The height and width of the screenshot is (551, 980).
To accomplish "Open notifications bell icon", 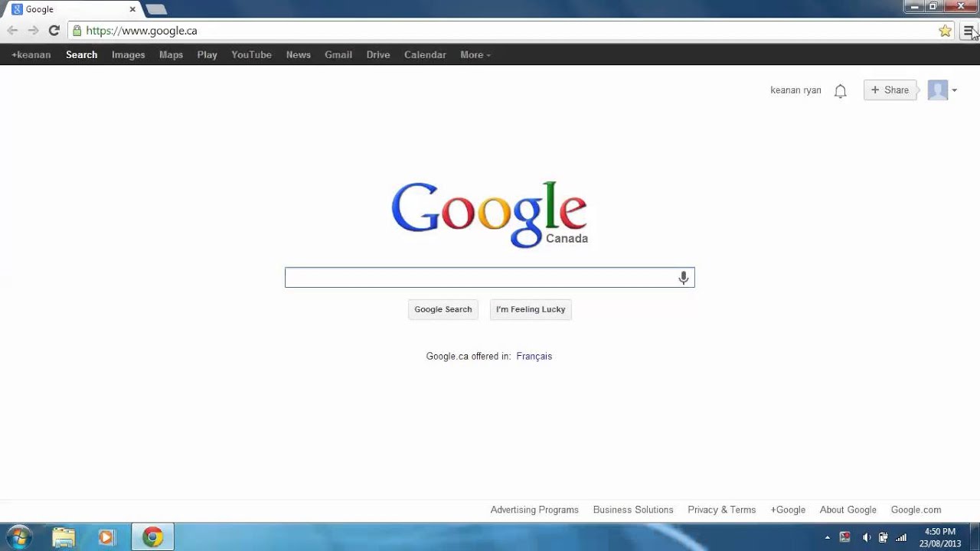I will click(x=840, y=91).
